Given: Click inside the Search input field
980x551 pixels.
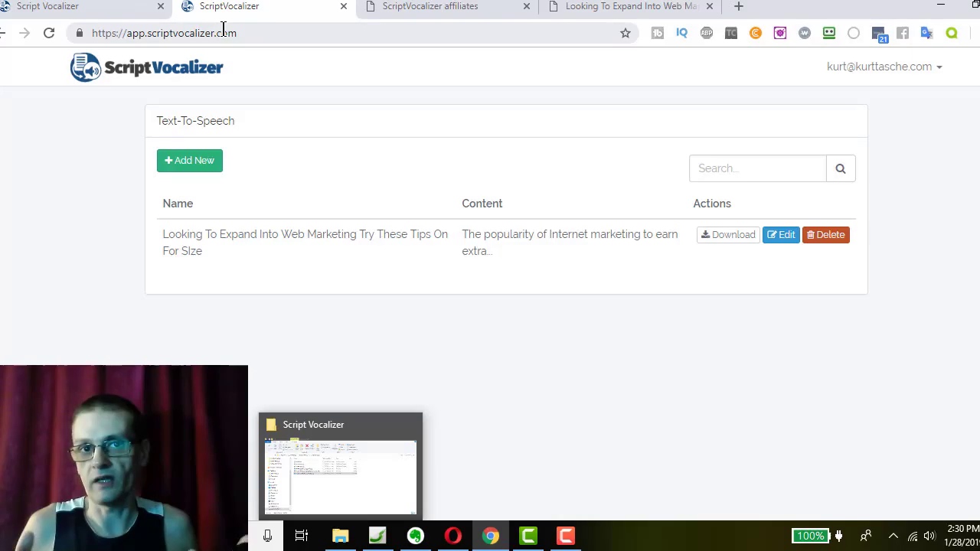Looking at the screenshot, I should click(757, 168).
